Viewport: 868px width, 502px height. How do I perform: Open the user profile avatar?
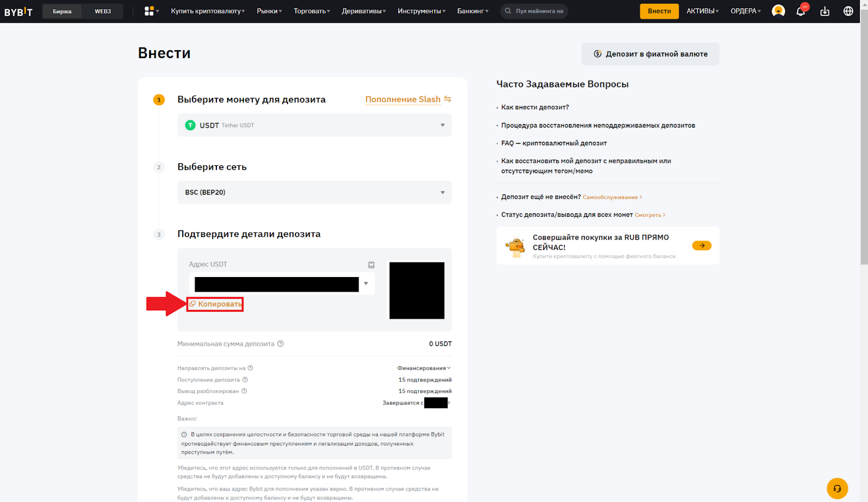pos(778,11)
